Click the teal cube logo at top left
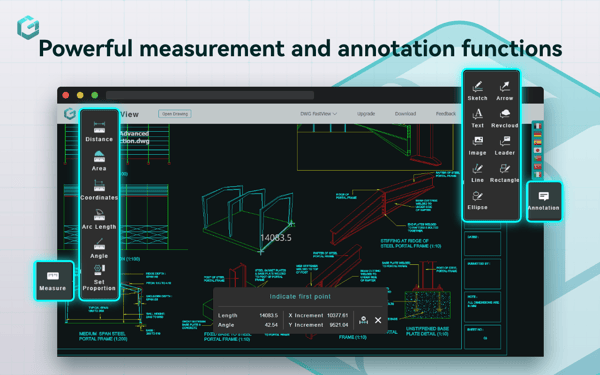The image size is (600, 375). pos(28,27)
